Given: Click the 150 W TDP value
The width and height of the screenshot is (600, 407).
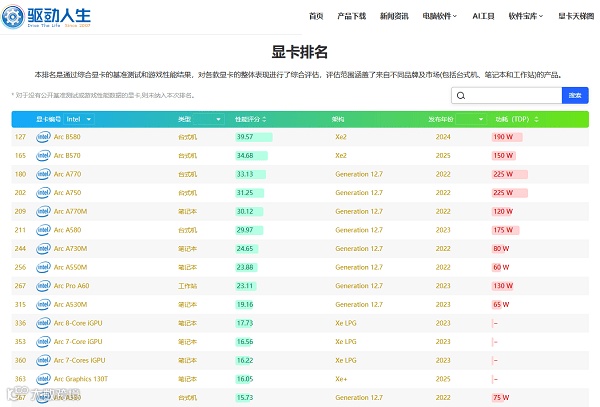Looking at the screenshot, I should click(x=503, y=156).
